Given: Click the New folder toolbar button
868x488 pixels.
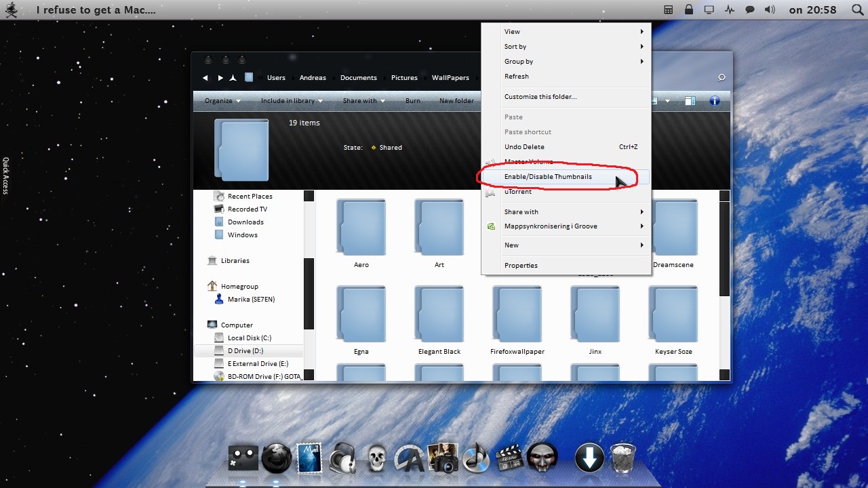Looking at the screenshot, I should point(456,101).
